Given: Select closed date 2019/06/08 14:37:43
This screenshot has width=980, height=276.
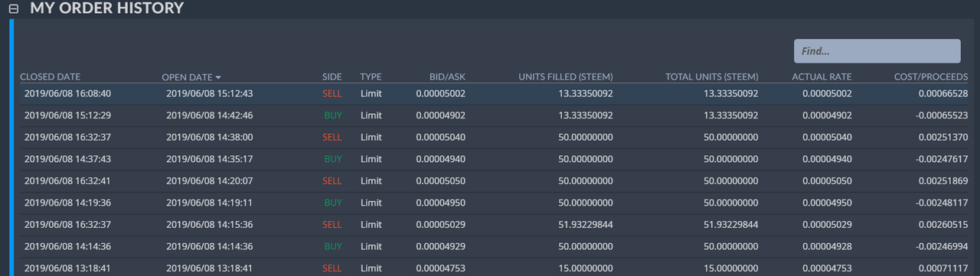Looking at the screenshot, I should pyautogui.click(x=68, y=159).
